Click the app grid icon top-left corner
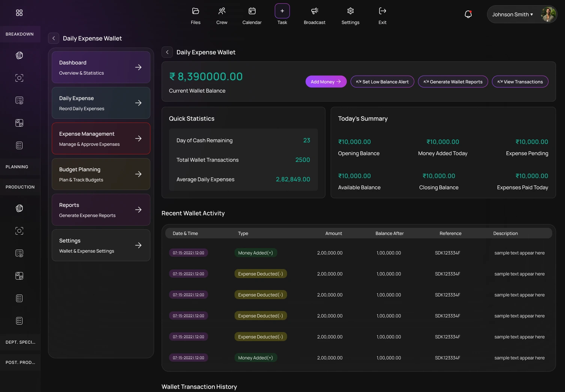565x392 pixels. [19, 12]
